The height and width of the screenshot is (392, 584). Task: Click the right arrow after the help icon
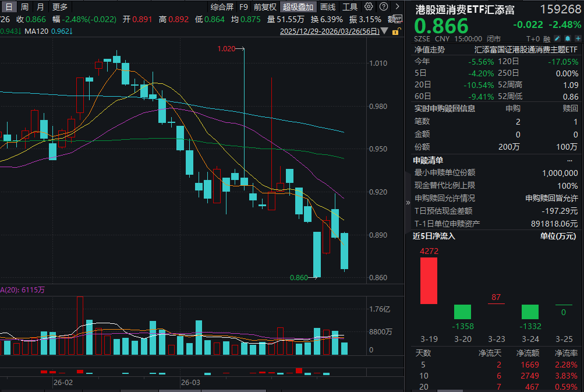coord(397,7)
